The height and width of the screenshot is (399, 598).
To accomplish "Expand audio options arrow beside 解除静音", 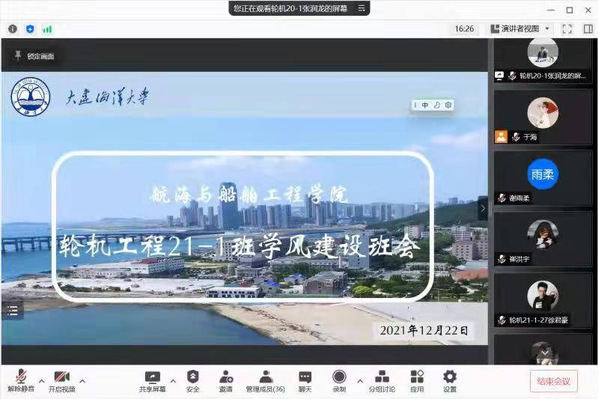I will point(42,381).
